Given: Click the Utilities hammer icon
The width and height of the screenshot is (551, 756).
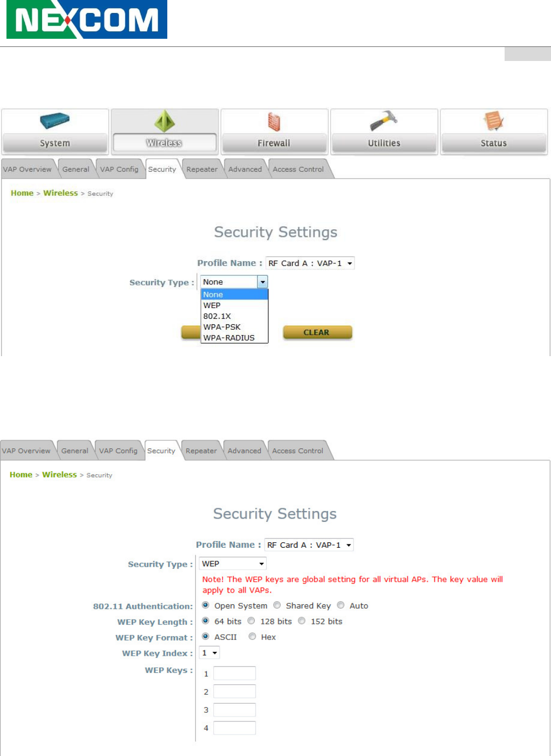Looking at the screenshot, I should [384, 121].
